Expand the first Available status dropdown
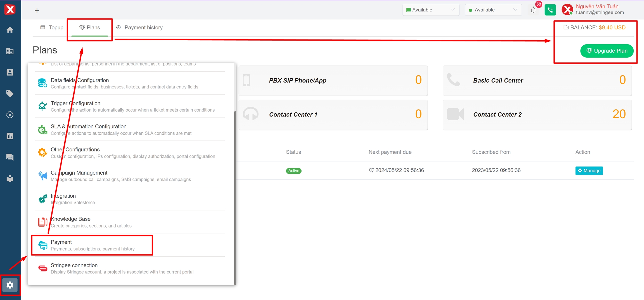This screenshot has width=644, height=300. (430, 10)
